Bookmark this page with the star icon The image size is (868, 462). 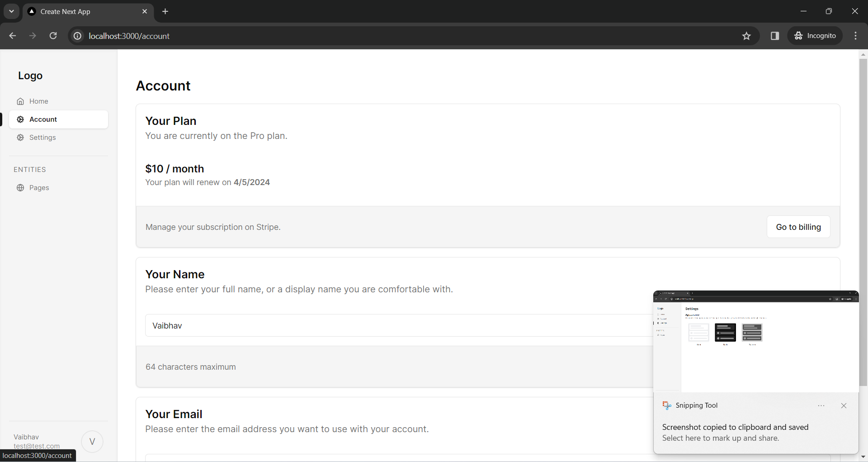pyautogui.click(x=746, y=36)
